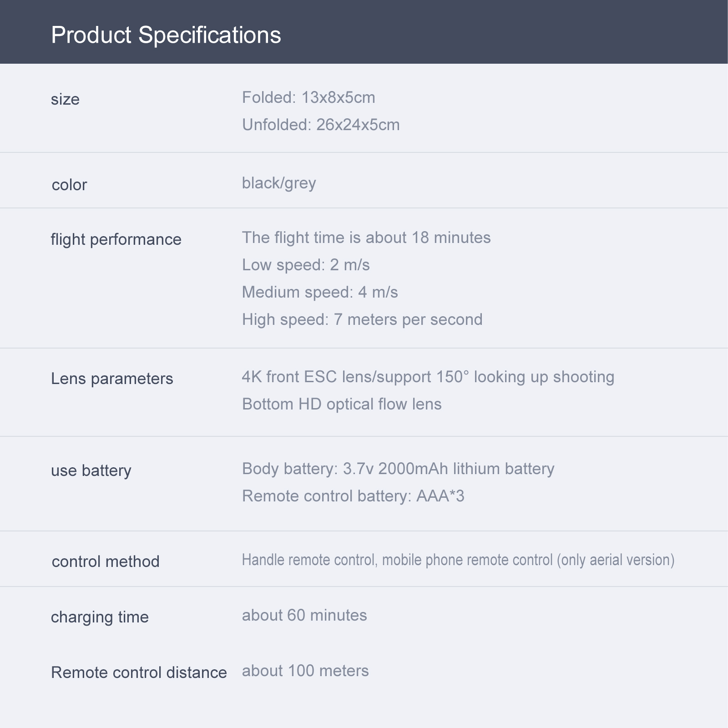Viewport: 728px width, 728px height.
Task: Click the Medium speed: 4 m/s line
Action: pyautogui.click(x=320, y=292)
